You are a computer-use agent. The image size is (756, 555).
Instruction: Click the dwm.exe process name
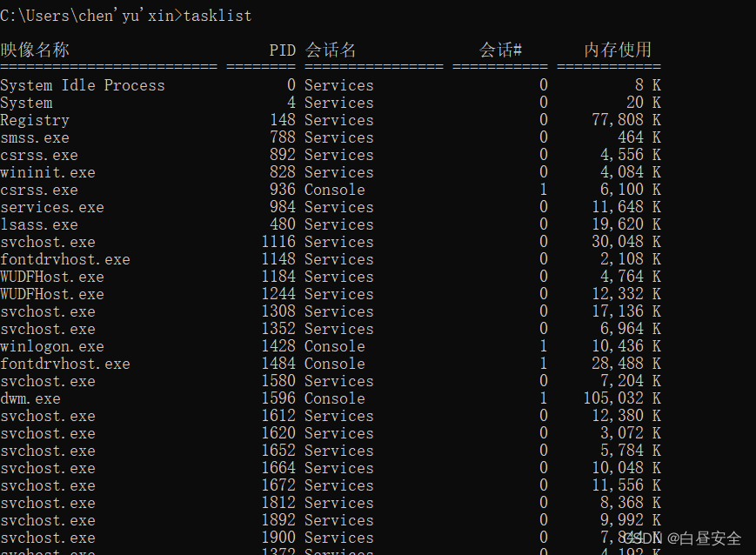[30, 398]
